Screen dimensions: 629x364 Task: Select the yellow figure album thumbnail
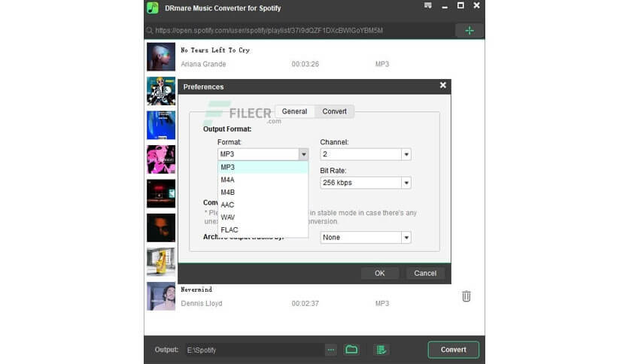pyautogui.click(x=161, y=262)
